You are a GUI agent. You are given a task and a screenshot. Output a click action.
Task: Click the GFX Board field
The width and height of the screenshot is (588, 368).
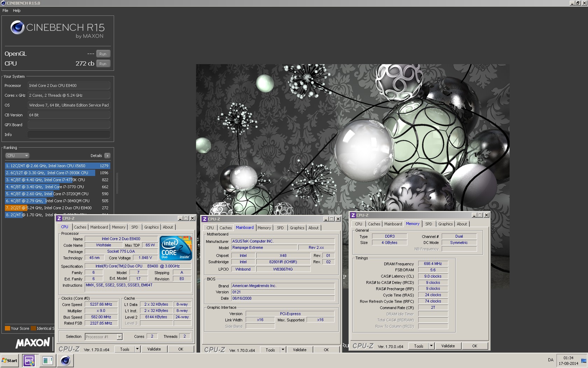pos(69,125)
